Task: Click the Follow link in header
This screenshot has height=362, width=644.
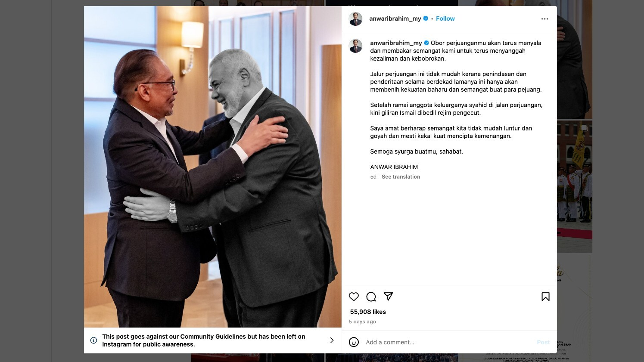Action: coord(445,19)
